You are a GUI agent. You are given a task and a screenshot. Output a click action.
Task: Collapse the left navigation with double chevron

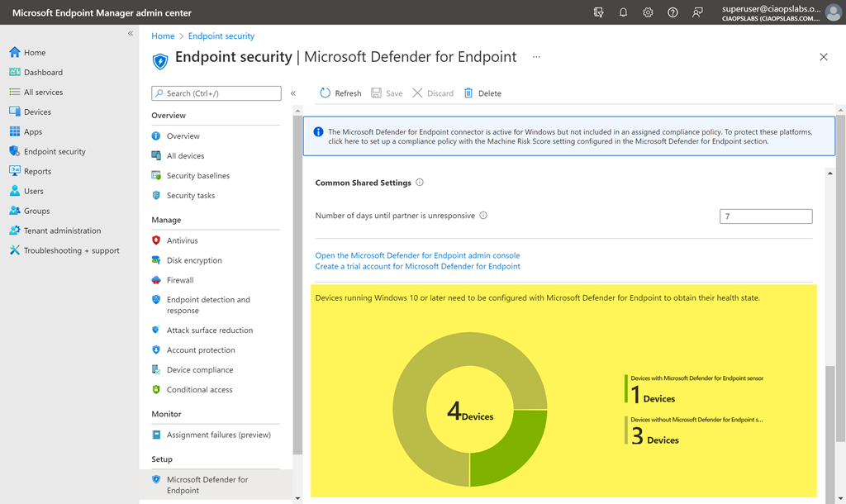[x=131, y=33]
